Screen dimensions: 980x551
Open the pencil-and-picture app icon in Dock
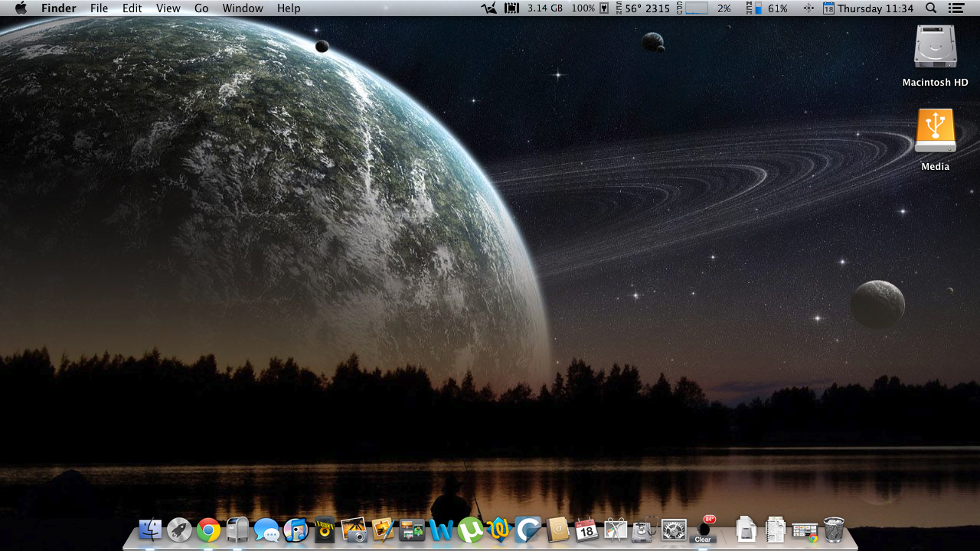383,530
